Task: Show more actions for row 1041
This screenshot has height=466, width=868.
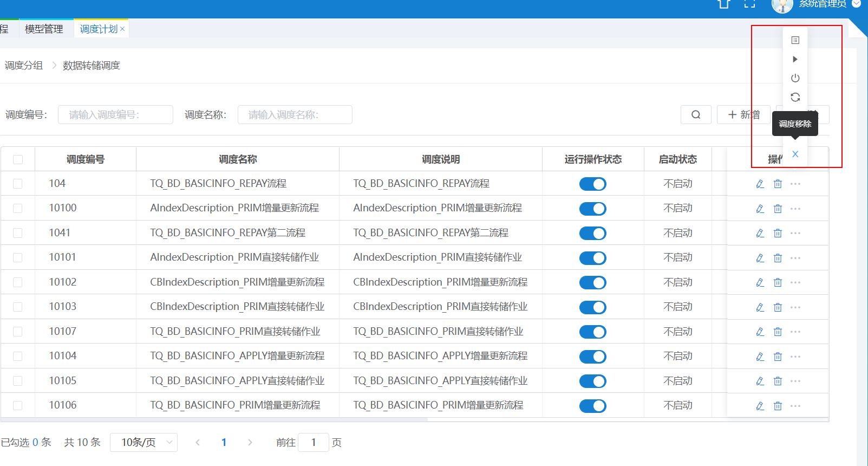Action: 795,233
